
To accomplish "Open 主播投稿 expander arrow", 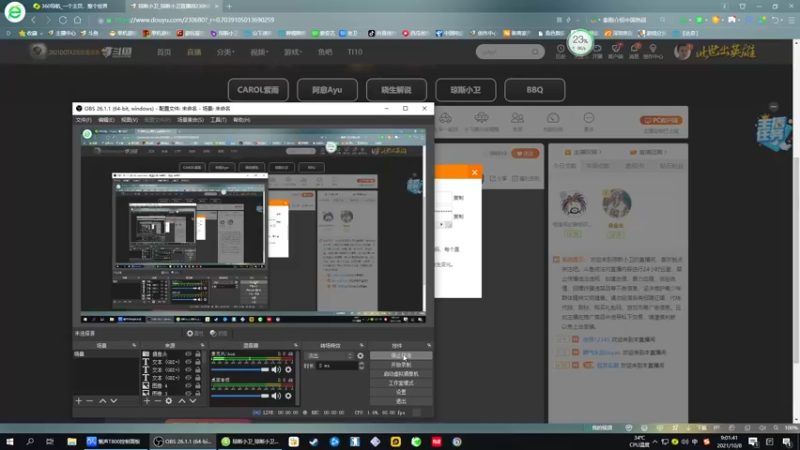I will [x=599, y=152].
